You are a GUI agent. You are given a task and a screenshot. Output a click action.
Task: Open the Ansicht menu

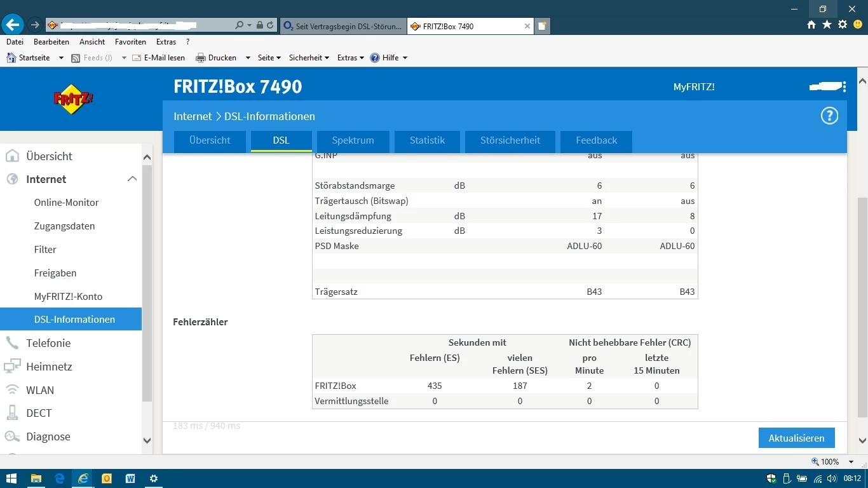[x=92, y=42]
